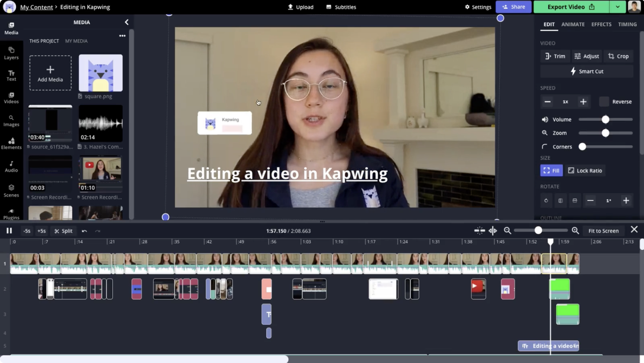Collapse the Media panel with arrow

click(x=126, y=22)
